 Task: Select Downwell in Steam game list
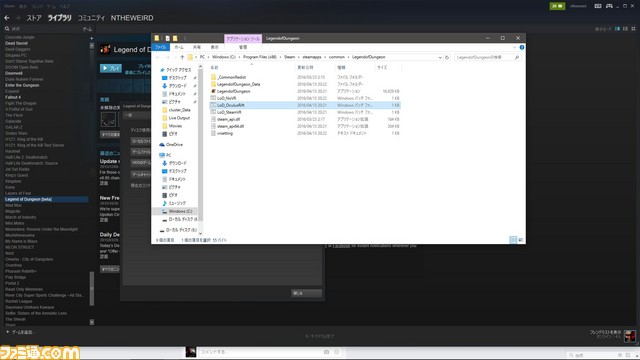point(14,73)
